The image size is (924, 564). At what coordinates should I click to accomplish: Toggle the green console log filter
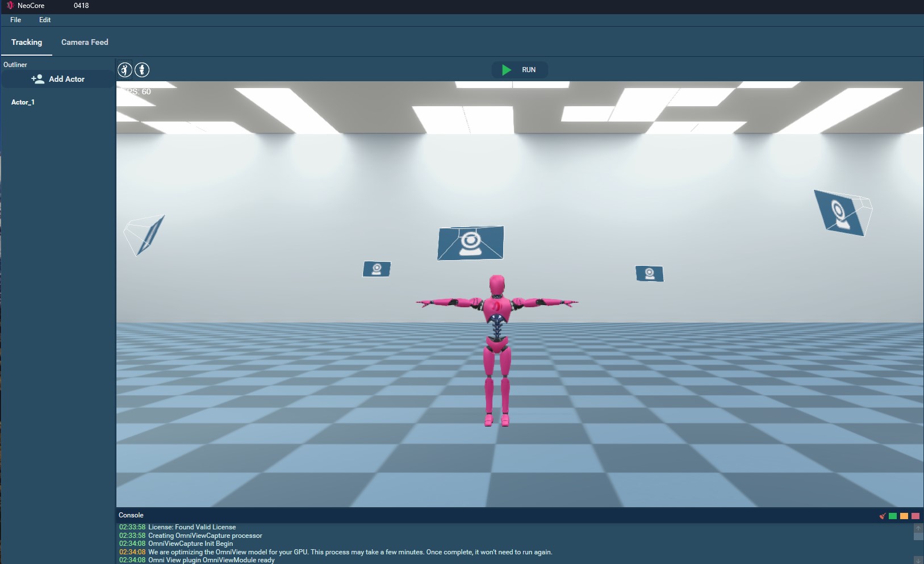893,516
